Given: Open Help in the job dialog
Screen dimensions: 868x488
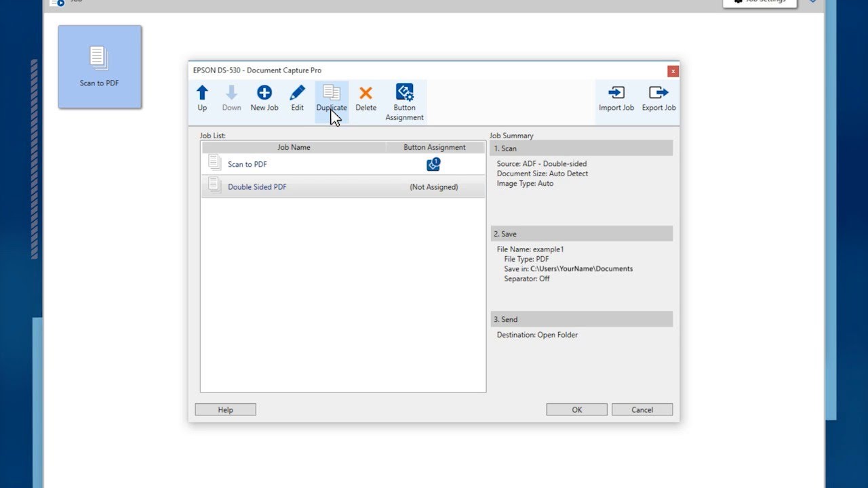Looking at the screenshot, I should [225, 409].
